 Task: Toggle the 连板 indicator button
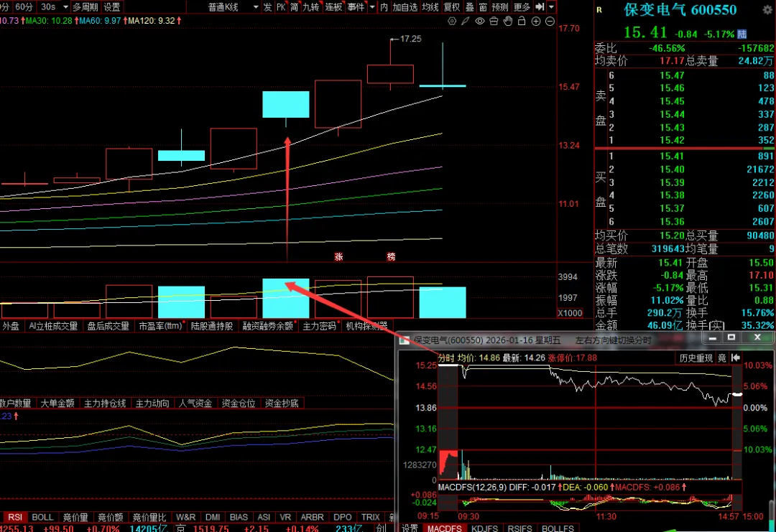point(333,7)
